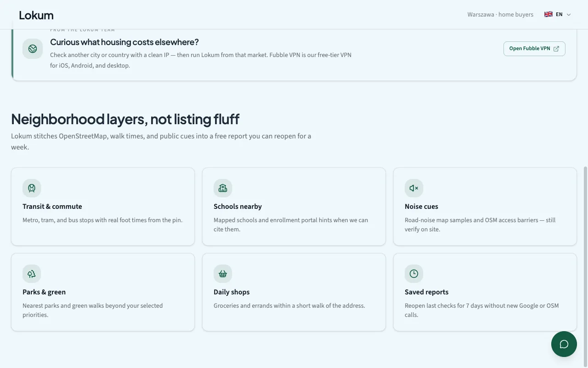
Task: Click the Noise cues muted speaker icon
Action: pos(414,188)
